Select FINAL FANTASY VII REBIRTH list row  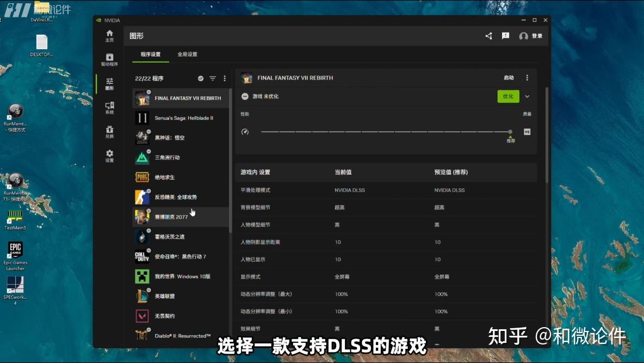pyautogui.click(x=181, y=99)
